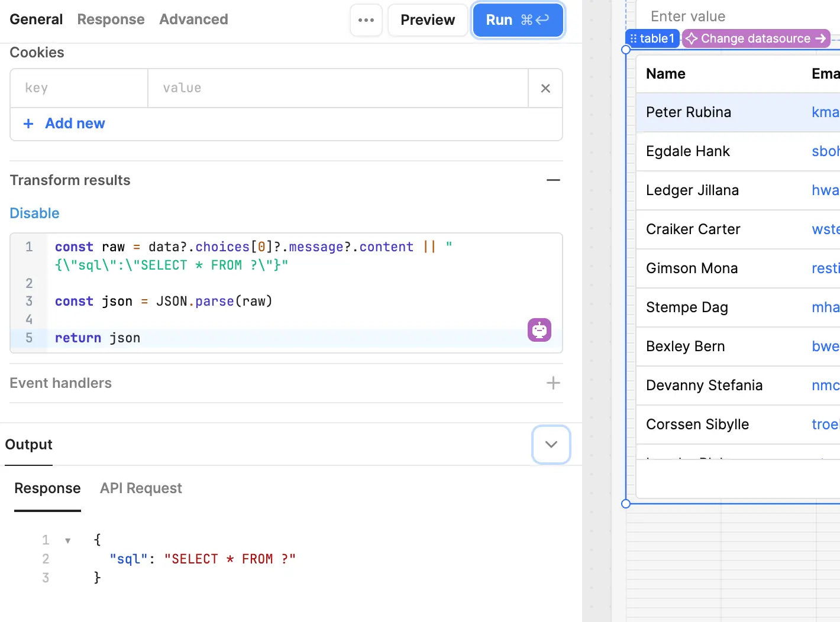This screenshot has height=622, width=840.
Task: Switch to the API Request output tab
Action: click(x=141, y=488)
